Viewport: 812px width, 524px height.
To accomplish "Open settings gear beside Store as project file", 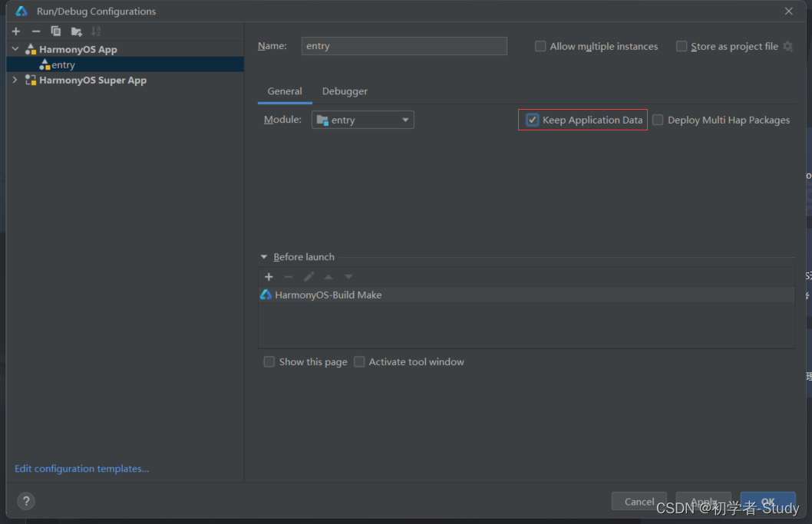I will coord(787,47).
